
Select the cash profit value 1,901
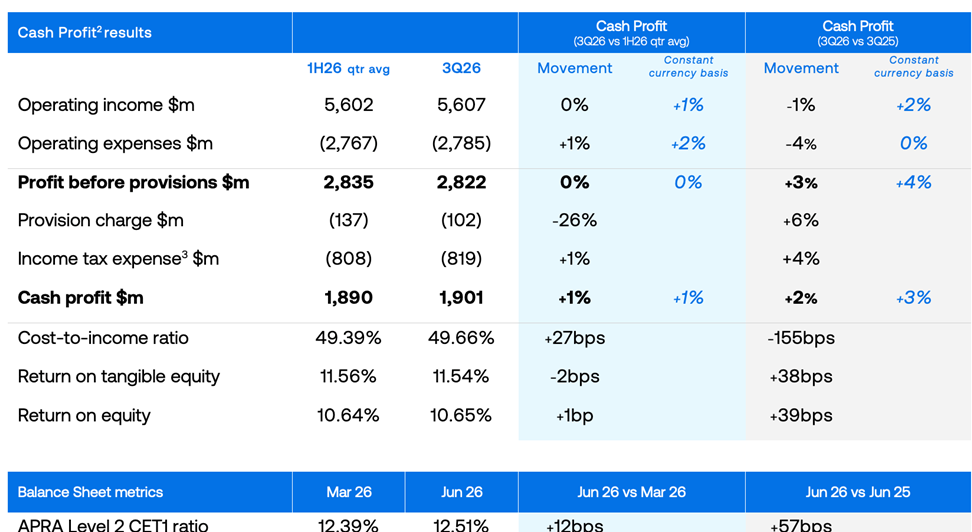coord(461,298)
